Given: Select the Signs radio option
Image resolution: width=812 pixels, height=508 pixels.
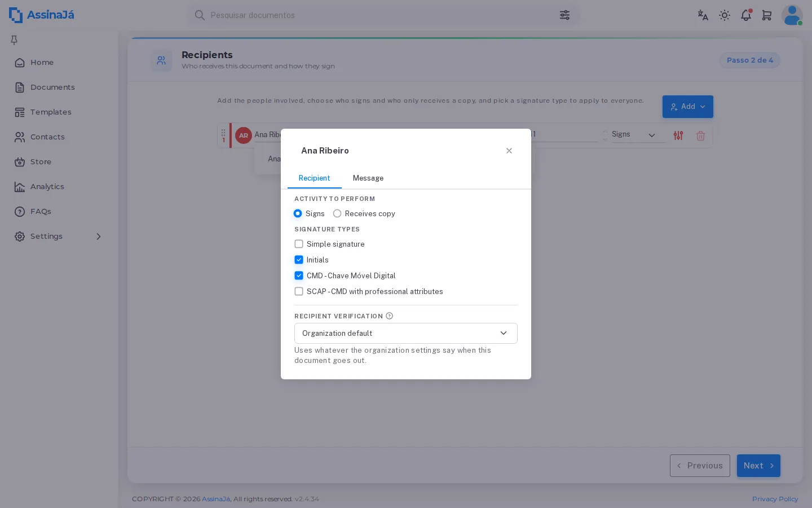Looking at the screenshot, I should 298,213.
